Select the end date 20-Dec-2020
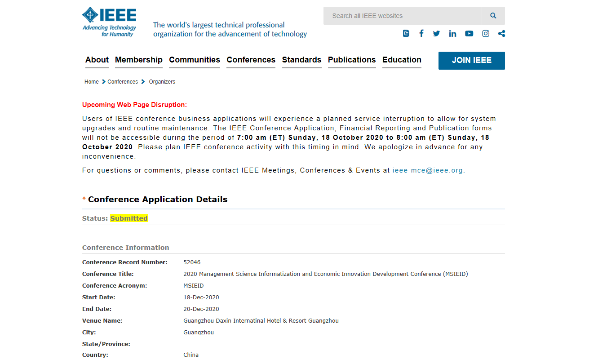This screenshot has width=598, height=364. [x=201, y=309]
